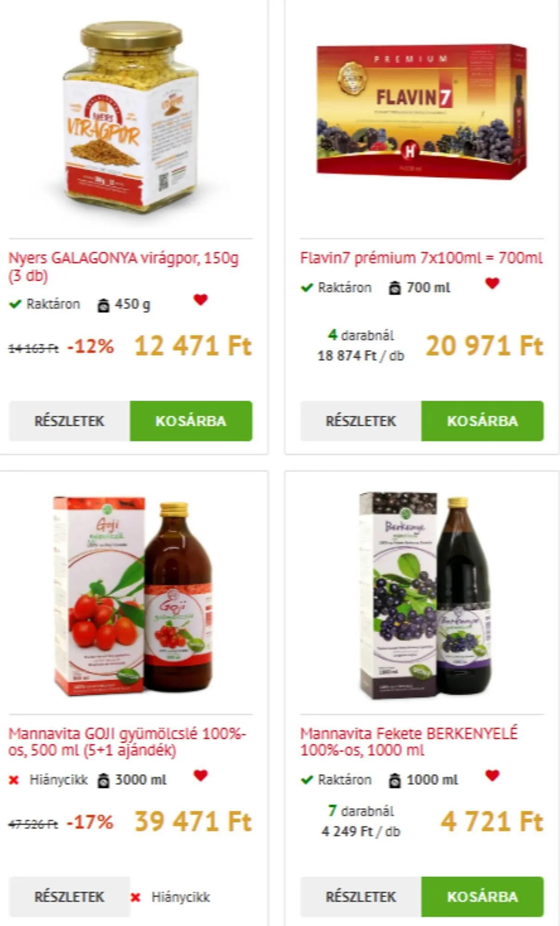Open RÉSZLETEK for Flavin7 prémium
The width and height of the screenshot is (560, 926).
[x=361, y=421]
